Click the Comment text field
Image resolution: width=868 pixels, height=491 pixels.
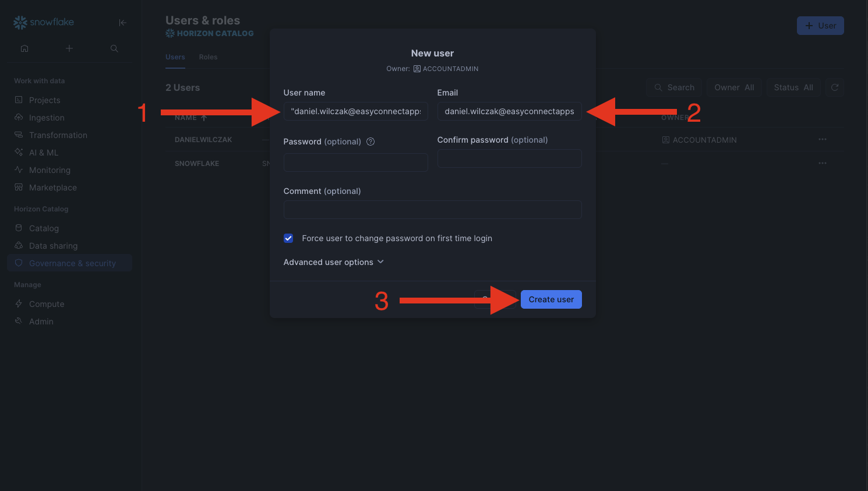click(432, 210)
